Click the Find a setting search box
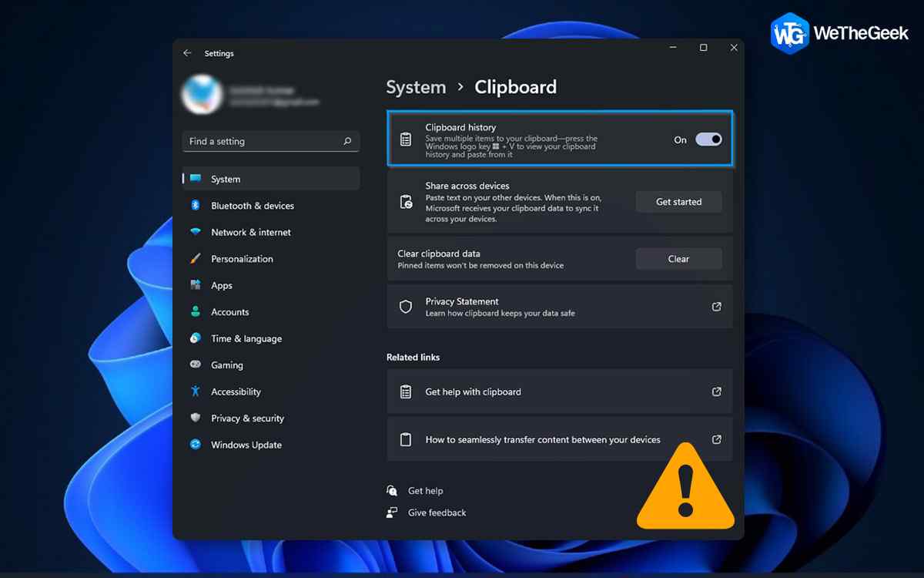The width and height of the screenshot is (924, 578). pos(271,141)
